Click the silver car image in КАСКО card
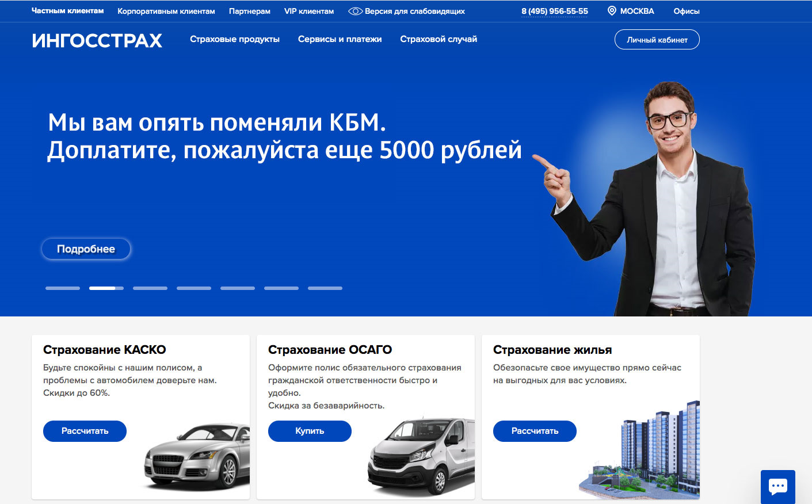 197,456
